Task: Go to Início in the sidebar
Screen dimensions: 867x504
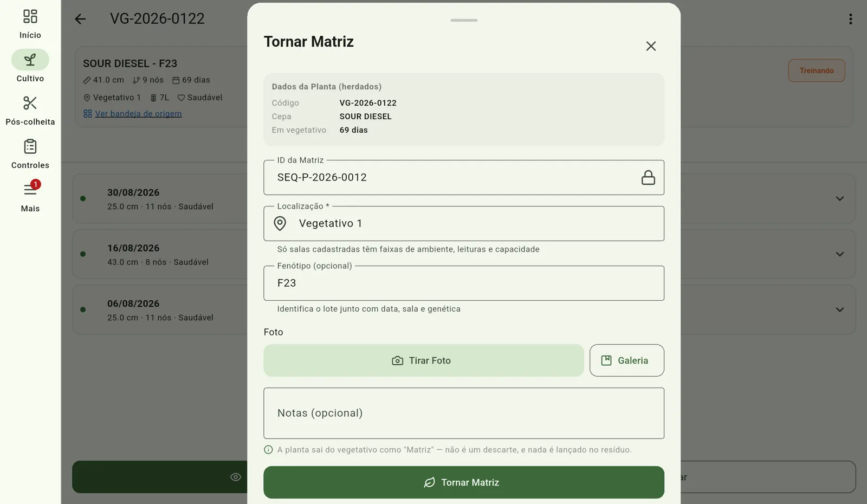Action: (30, 24)
